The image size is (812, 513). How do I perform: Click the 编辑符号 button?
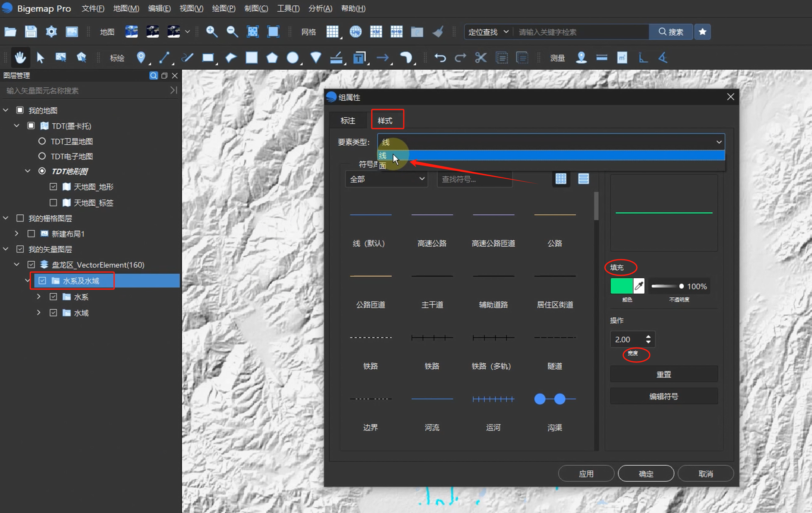663,396
